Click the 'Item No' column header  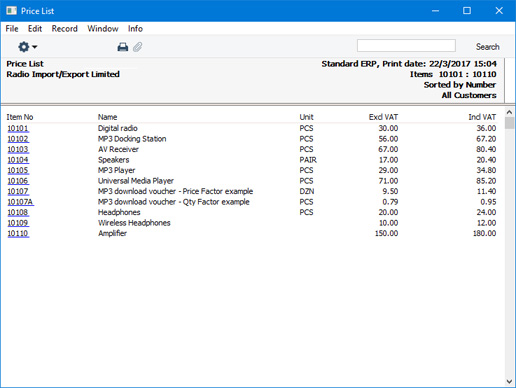click(x=20, y=117)
